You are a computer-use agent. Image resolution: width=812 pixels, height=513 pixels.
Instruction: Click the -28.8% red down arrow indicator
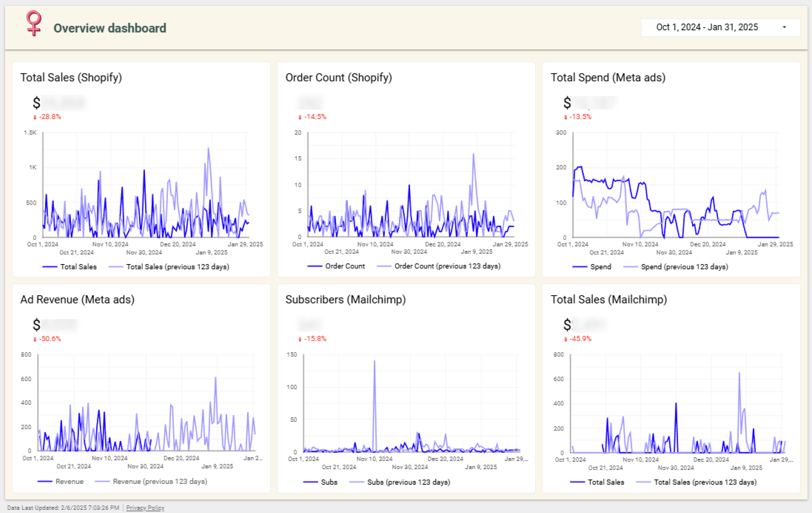tap(35, 117)
